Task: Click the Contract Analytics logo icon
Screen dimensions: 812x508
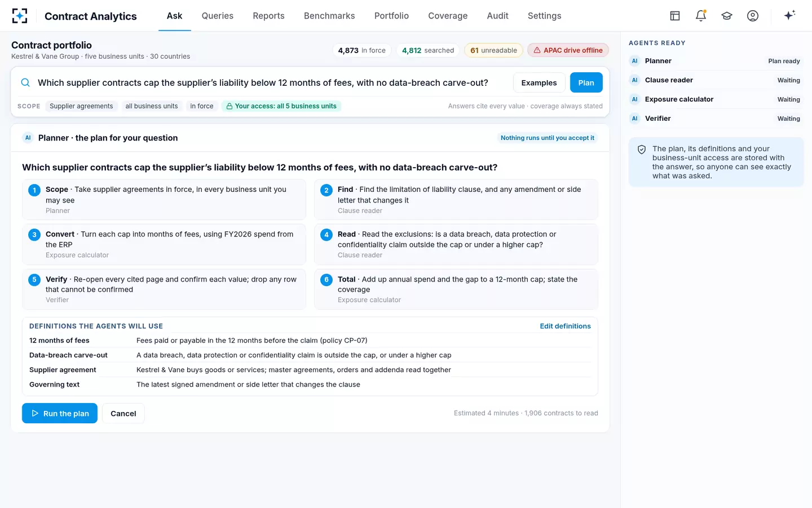Action: pyautogui.click(x=20, y=16)
